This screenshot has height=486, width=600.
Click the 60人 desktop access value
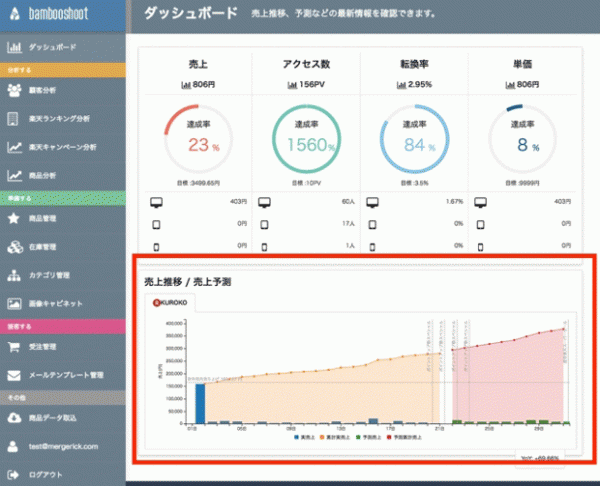pos(348,201)
